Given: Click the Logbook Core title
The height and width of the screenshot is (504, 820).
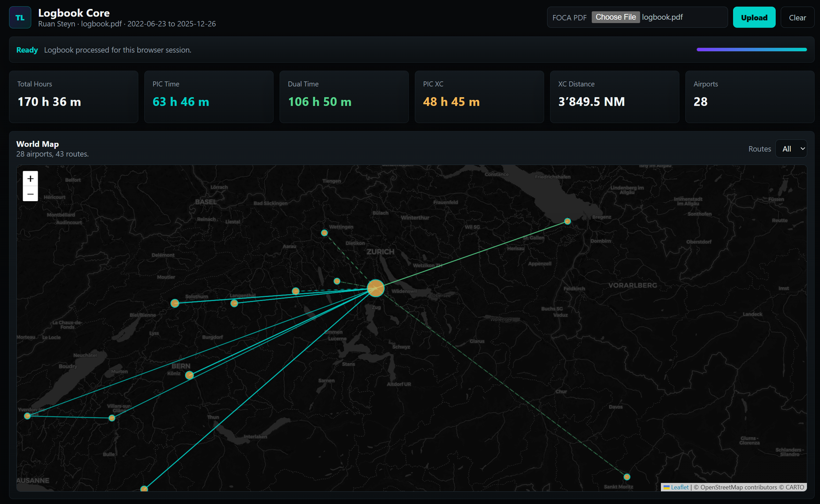Looking at the screenshot, I should 74,13.
